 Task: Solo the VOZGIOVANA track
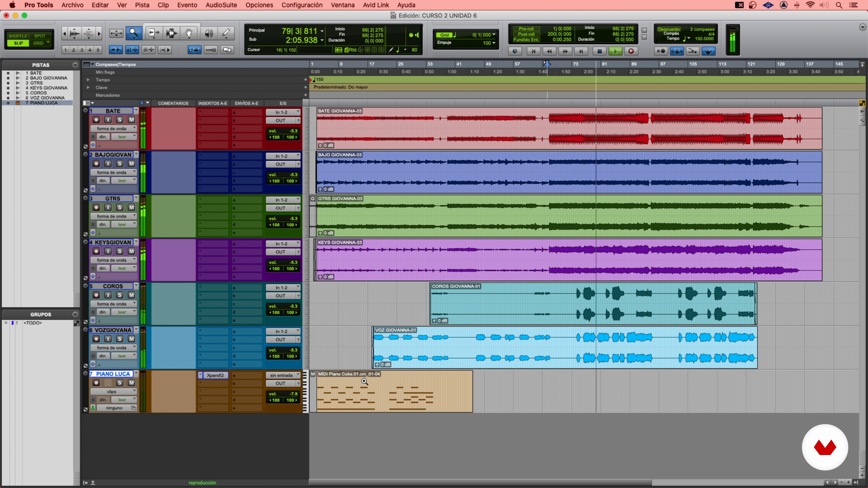(x=120, y=339)
